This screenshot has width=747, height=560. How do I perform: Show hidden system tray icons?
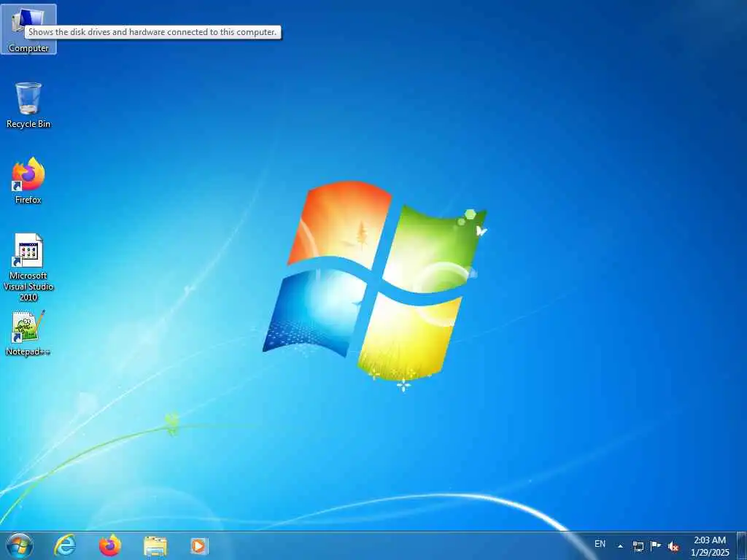click(x=620, y=546)
